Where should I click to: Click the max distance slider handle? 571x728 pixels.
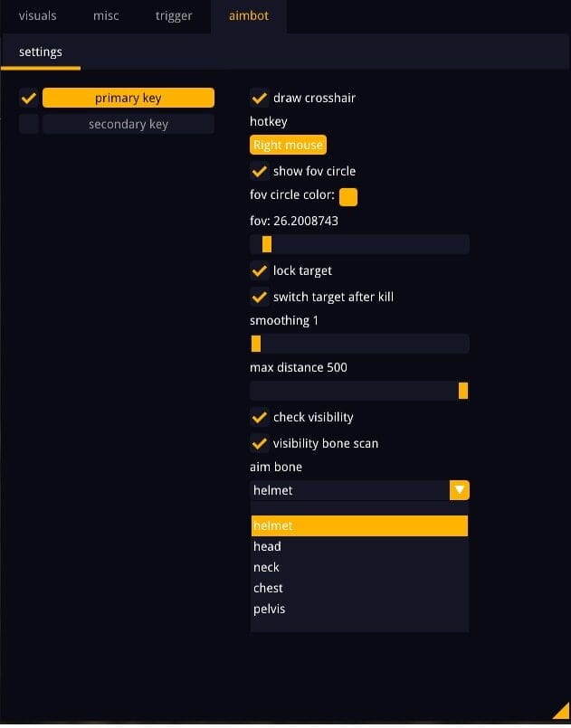point(463,391)
